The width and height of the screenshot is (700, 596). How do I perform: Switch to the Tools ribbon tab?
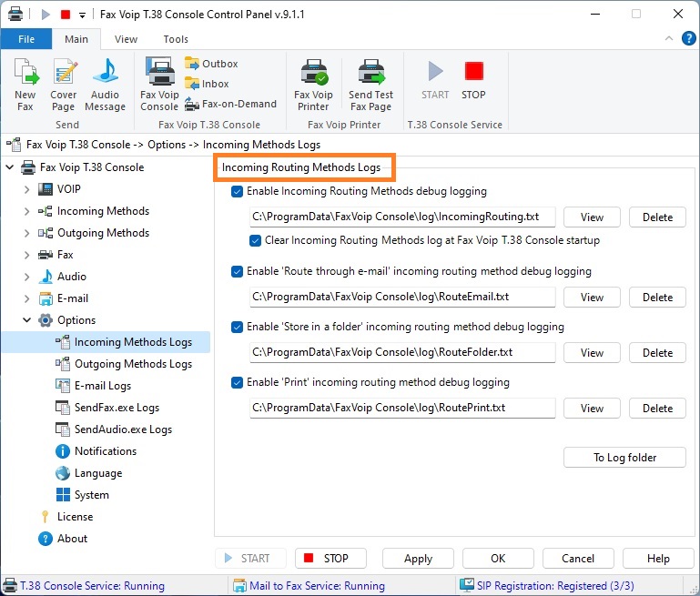pyautogui.click(x=176, y=39)
